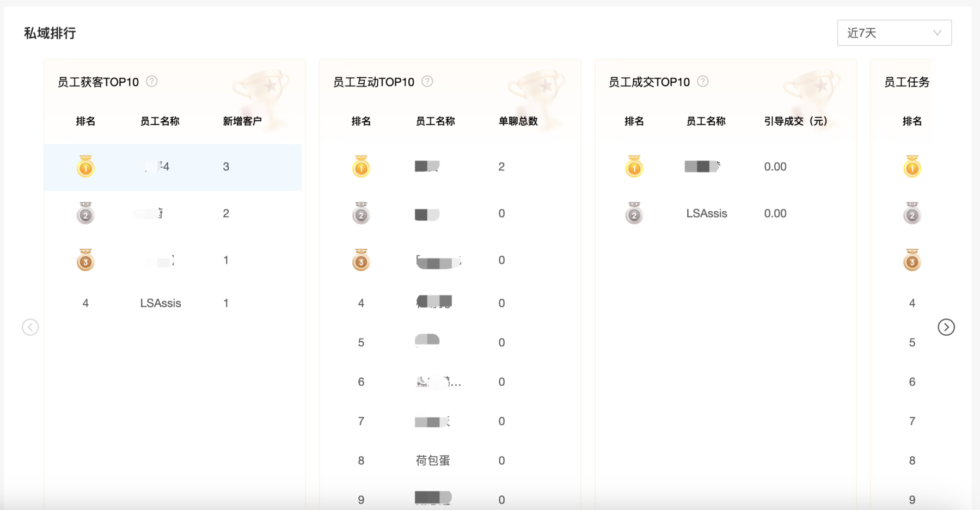The image size is (980, 510).
Task: Click 员工名称 header in 员工获客TOP10
Action: tap(160, 121)
